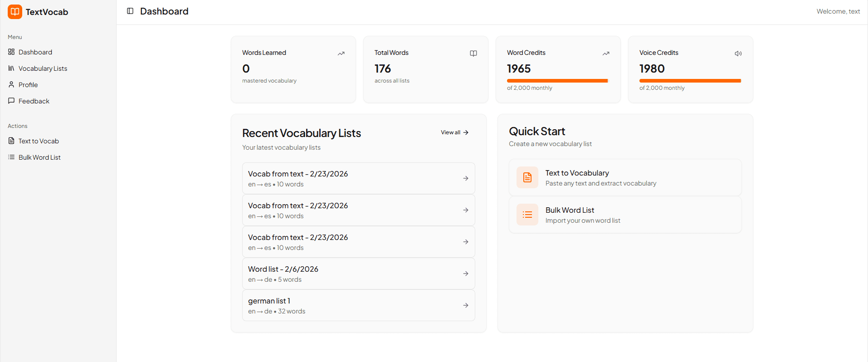
Task: Click 'Paste any text and extract vocabulary' text
Action: click(601, 183)
